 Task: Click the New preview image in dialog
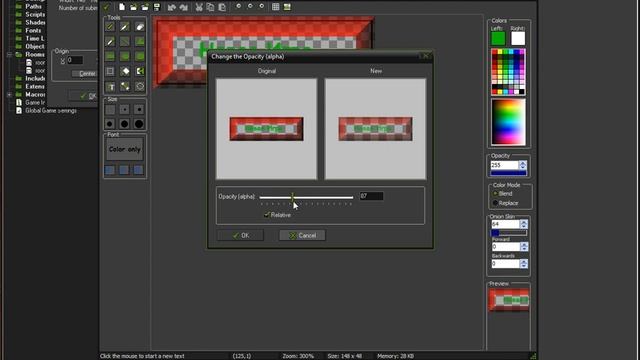click(x=376, y=129)
